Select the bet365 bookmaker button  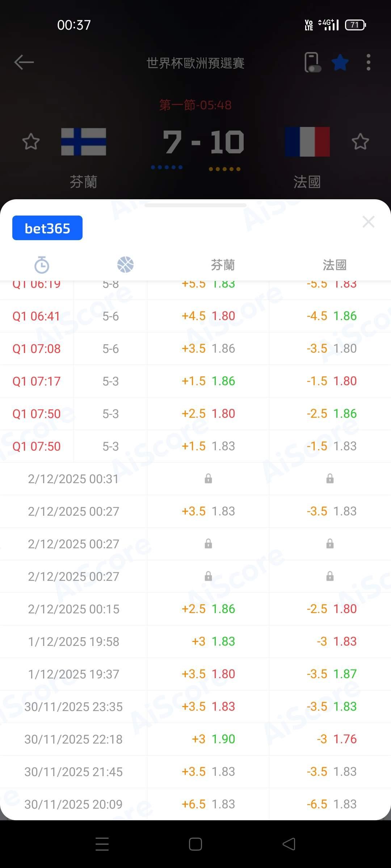point(47,228)
